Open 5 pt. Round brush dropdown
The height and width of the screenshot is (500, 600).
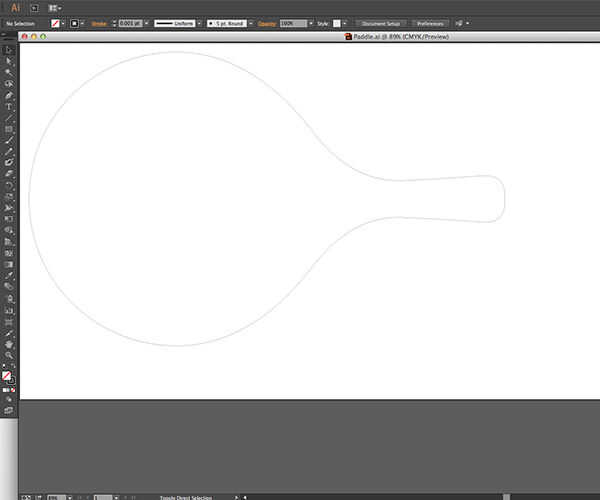click(x=251, y=23)
